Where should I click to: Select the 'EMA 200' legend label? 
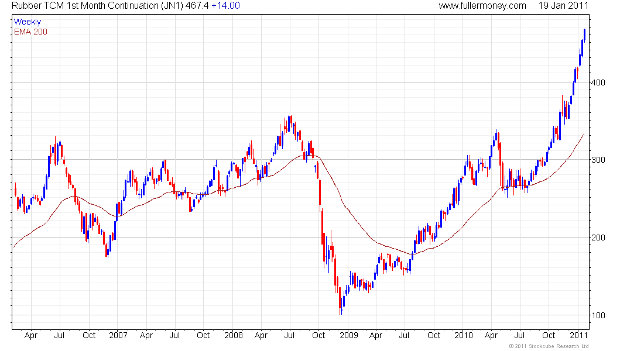click(30, 32)
